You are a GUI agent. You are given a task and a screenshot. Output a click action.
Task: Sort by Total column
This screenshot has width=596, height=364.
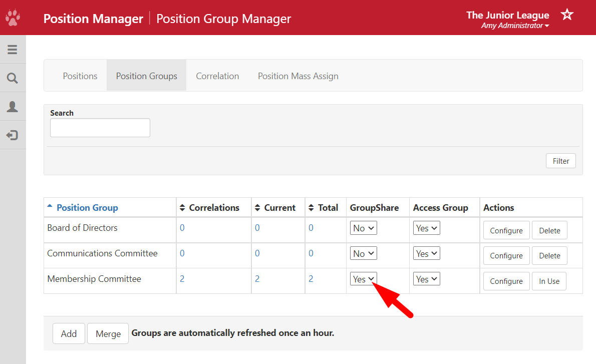click(323, 207)
